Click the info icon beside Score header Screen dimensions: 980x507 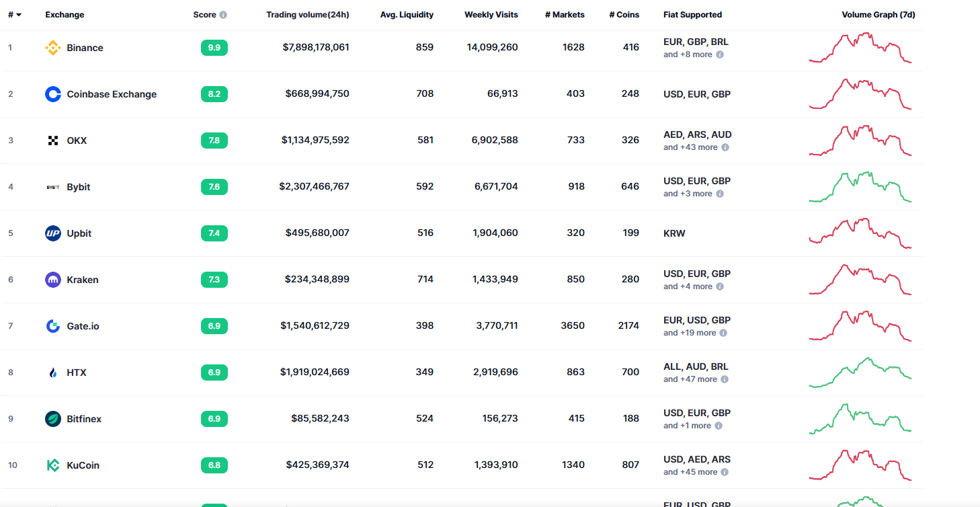[223, 15]
